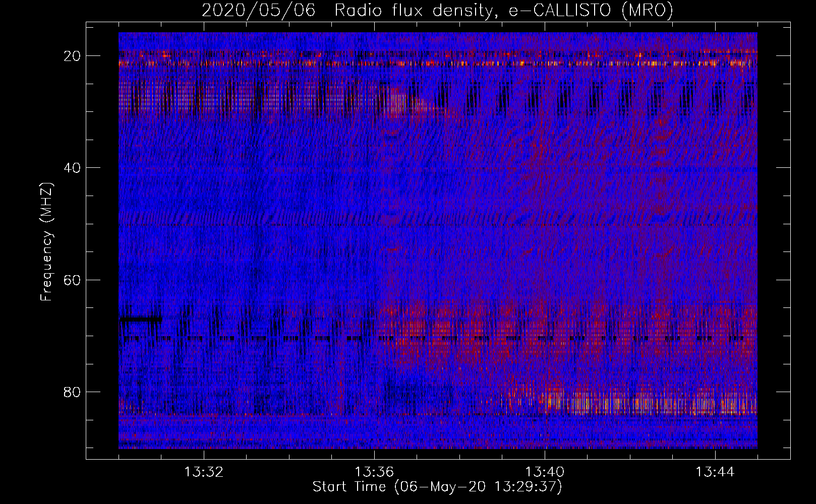
Task: Click the 13:36 time tick label
Action: (x=374, y=472)
